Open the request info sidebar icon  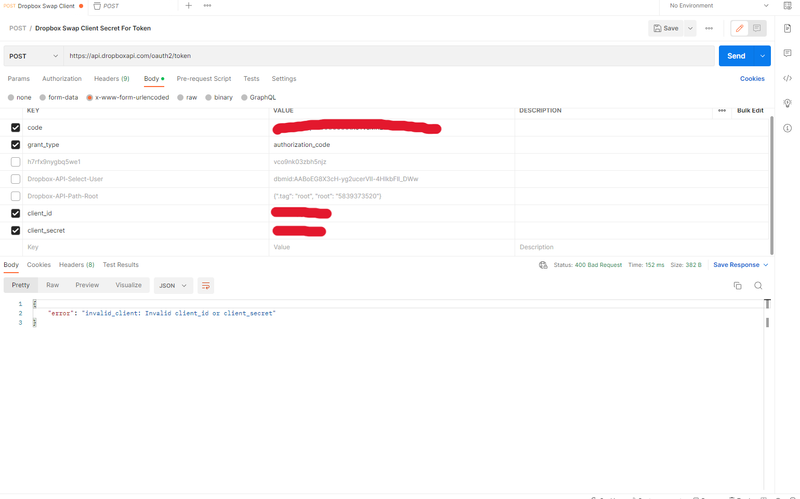tap(787, 128)
